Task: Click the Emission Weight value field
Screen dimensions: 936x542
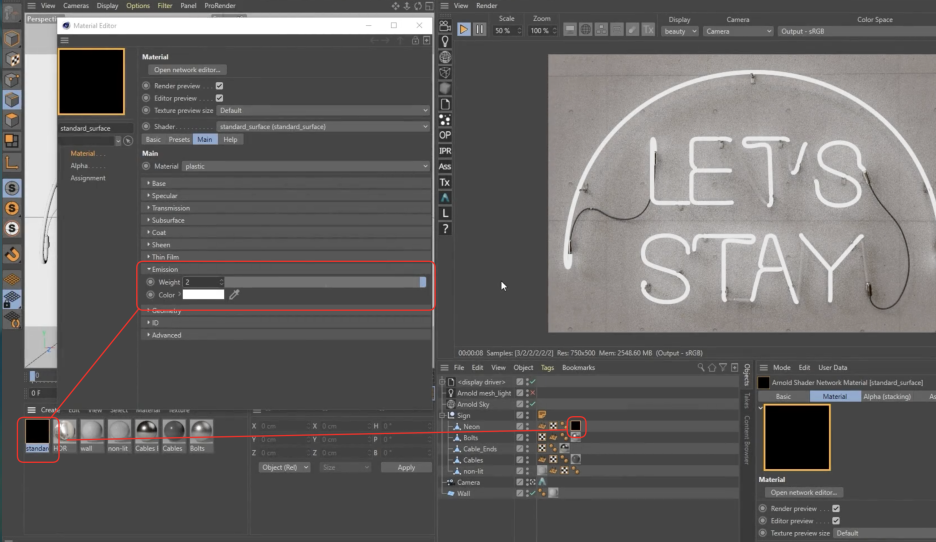Action: coord(203,282)
